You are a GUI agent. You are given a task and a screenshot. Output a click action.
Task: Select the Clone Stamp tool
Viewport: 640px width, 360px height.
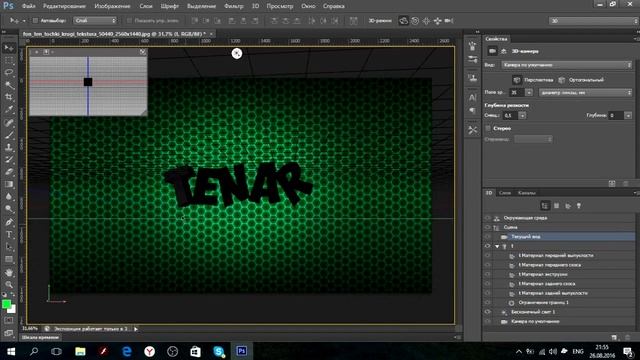9,147
